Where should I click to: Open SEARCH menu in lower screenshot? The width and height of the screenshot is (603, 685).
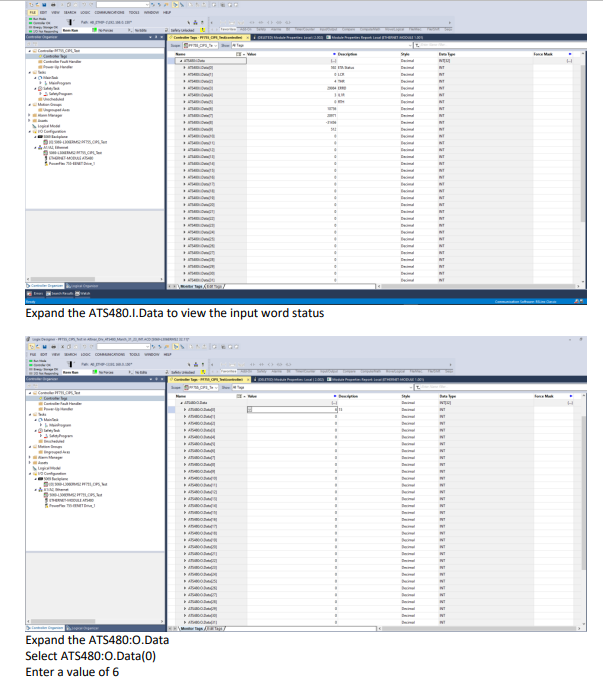click(70, 355)
